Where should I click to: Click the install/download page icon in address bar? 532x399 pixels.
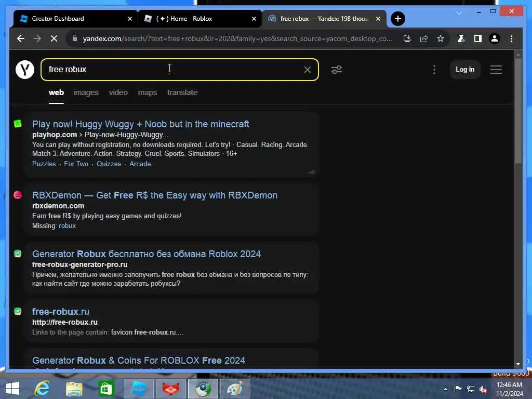pyautogui.click(x=407, y=38)
